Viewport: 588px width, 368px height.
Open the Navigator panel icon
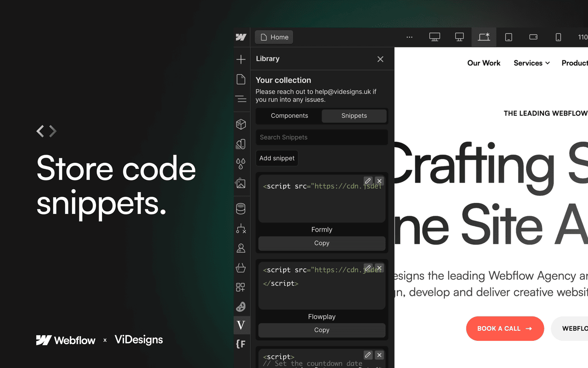point(241,99)
